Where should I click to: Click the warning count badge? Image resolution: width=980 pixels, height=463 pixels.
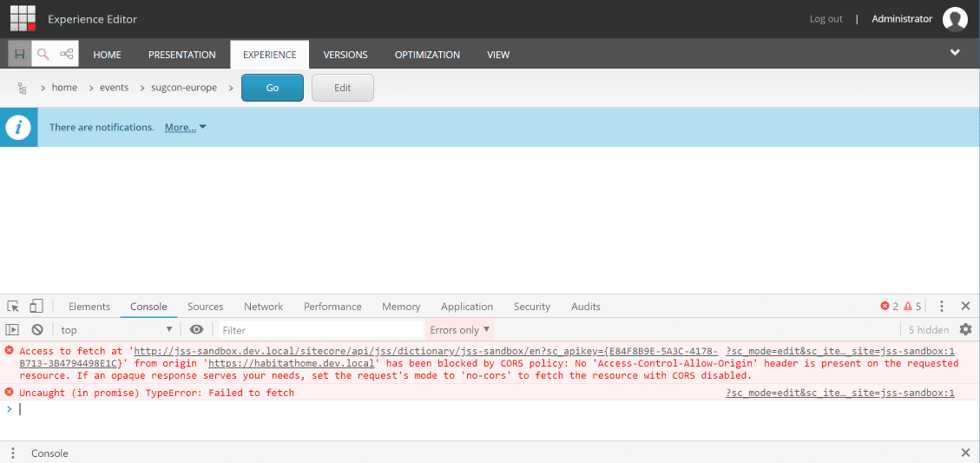pos(912,306)
